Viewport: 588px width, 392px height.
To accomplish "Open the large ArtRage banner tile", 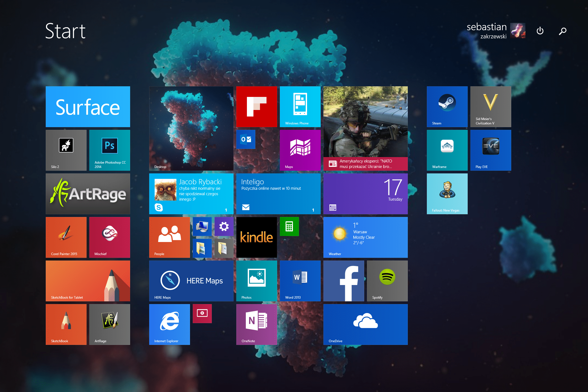I will (x=88, y=194).
